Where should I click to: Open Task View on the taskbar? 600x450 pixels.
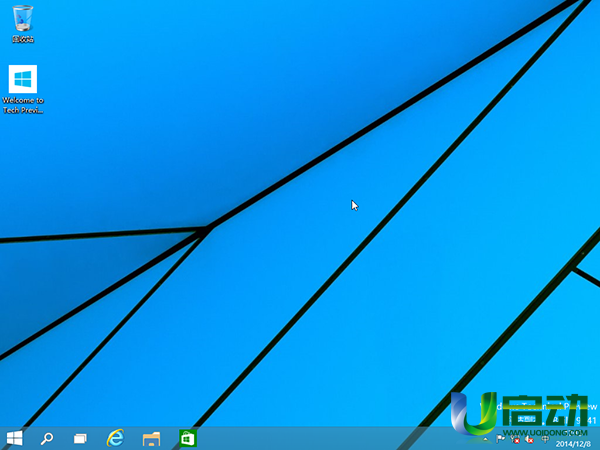click(80, 439)
